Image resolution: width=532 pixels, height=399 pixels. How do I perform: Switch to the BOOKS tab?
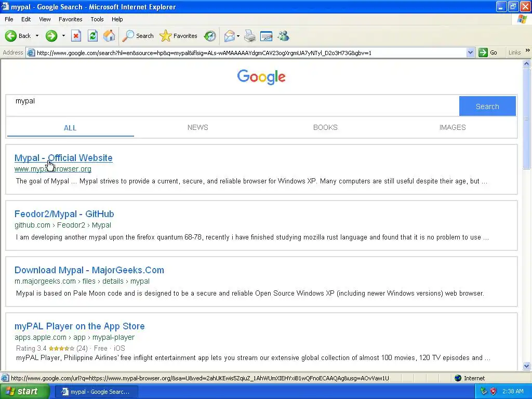click(x=325, y=128)
